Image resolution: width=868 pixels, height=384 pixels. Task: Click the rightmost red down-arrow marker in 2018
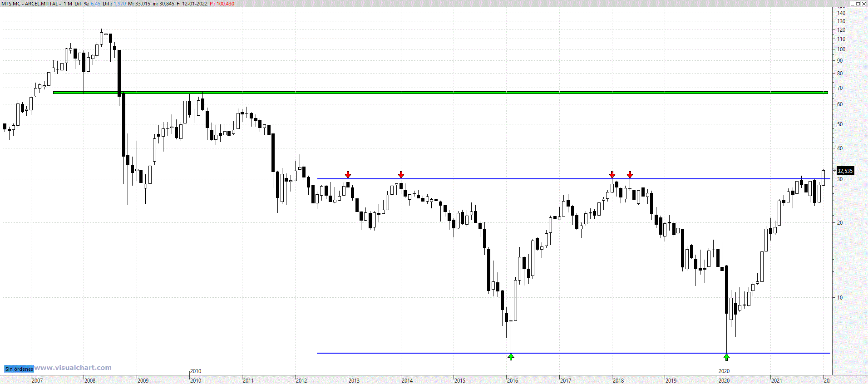coord(630,175)
